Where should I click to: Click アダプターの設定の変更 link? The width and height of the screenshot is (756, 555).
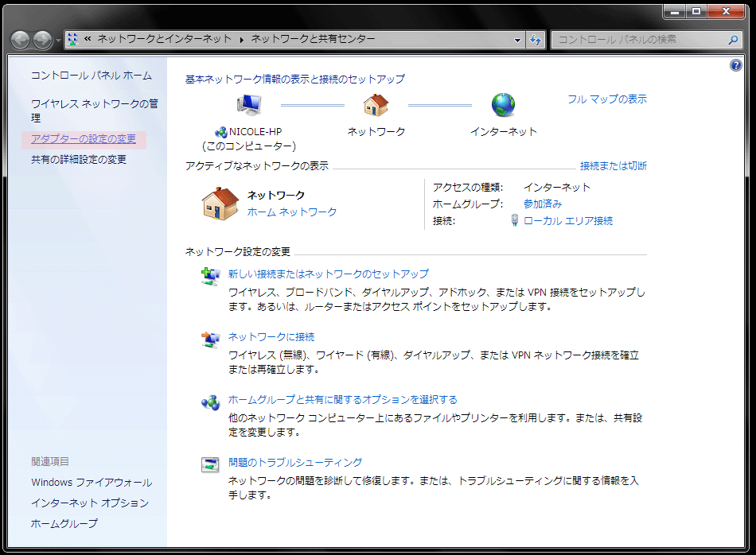pos(84,139)
